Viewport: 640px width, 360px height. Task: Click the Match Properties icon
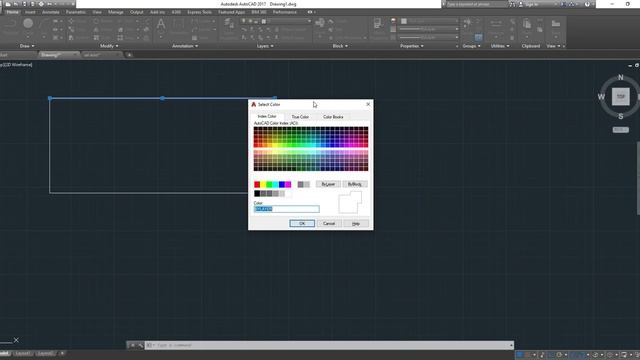point(378,24)
